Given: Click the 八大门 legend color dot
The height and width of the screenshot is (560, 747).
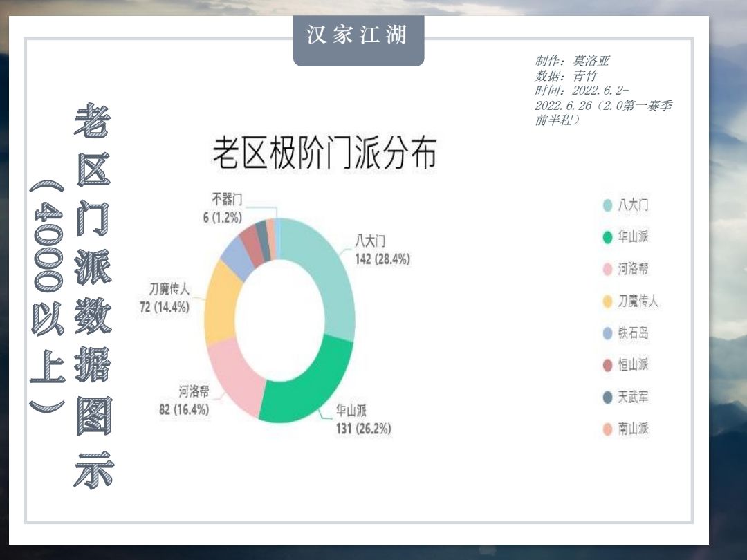Looking at the screenshot, I should click(607, 205).
